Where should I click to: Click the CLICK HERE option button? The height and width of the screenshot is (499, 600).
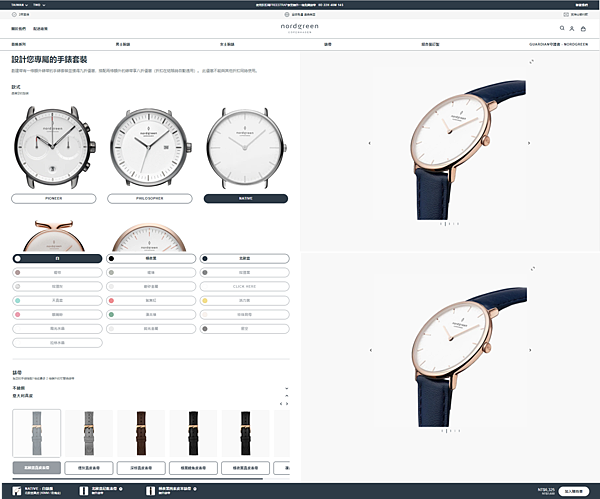[x=245, y=287]
